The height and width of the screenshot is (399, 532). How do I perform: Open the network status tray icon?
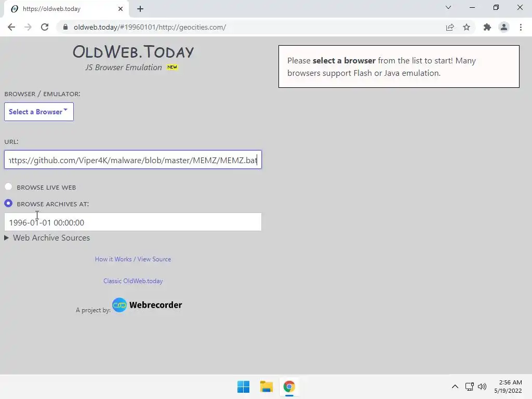470,387
